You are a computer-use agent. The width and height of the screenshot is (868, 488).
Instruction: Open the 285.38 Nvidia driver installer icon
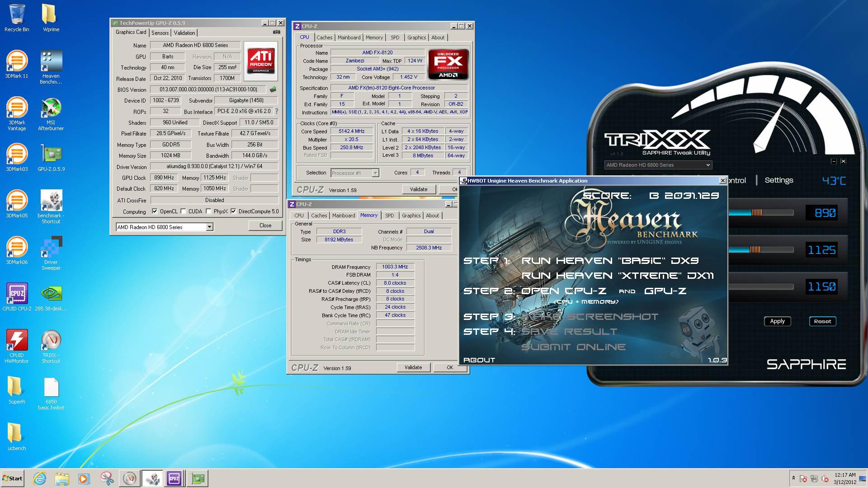click(51, 297)
